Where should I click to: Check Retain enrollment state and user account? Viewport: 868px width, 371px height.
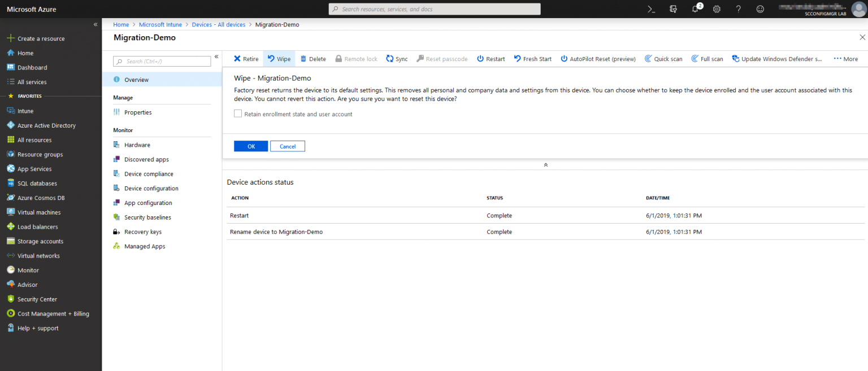pyautogui.click(x=238, y=114)
